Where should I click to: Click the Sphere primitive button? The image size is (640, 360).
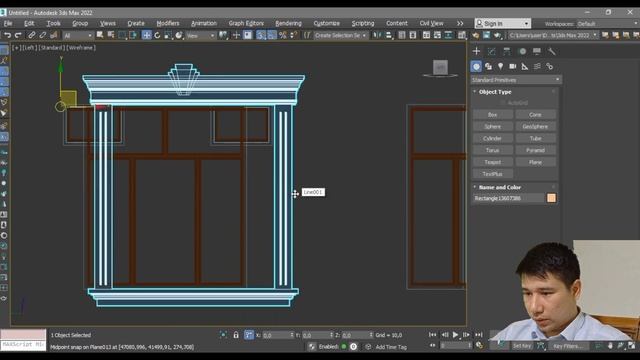point(493,127)
